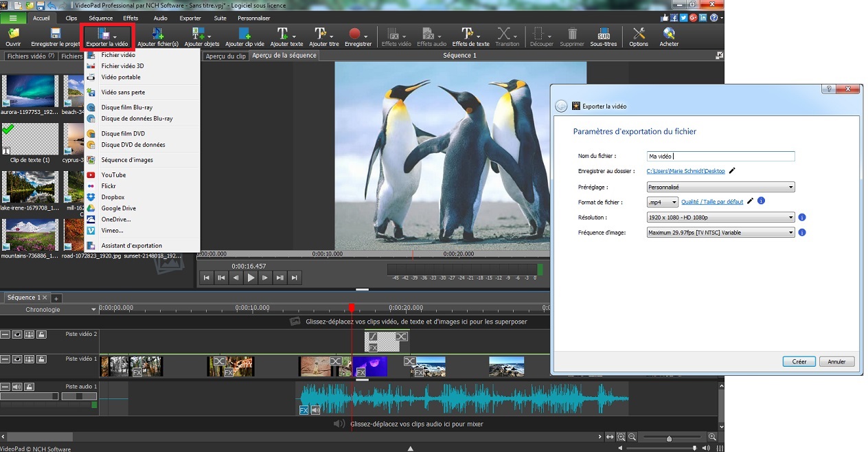Click the info icon next to Résolution
Viewport: 868px width, 452px height.
point(802,217)
